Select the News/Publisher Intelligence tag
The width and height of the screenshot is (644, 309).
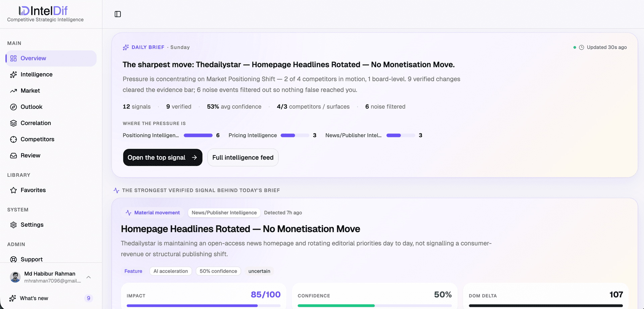(x=224, y=213)
